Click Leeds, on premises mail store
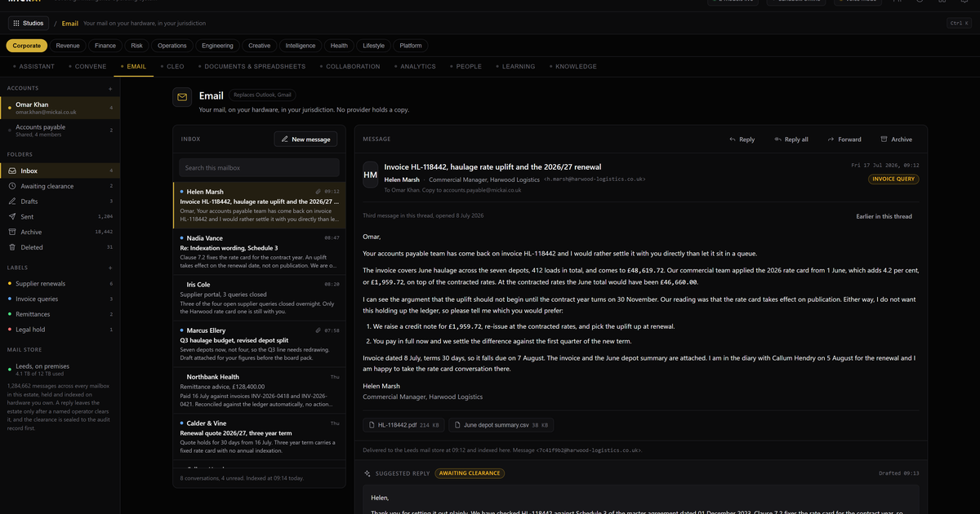 click(60, 370)
